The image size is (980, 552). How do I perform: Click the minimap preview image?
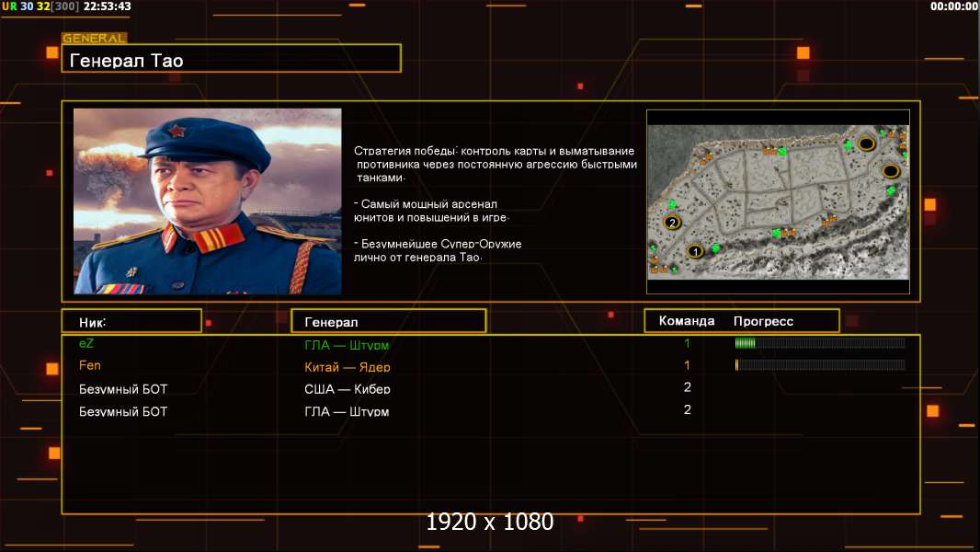coord(778,201)
